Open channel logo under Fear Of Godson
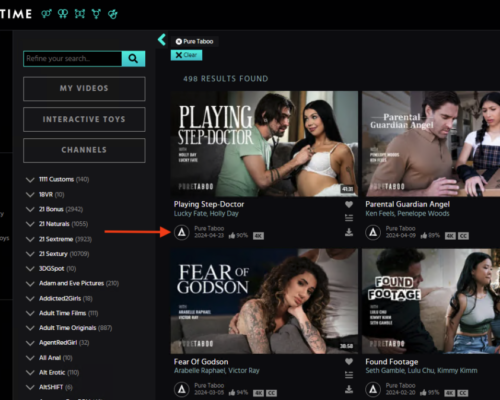The width and height of the screenshot is (500, 400). (182, 389)
